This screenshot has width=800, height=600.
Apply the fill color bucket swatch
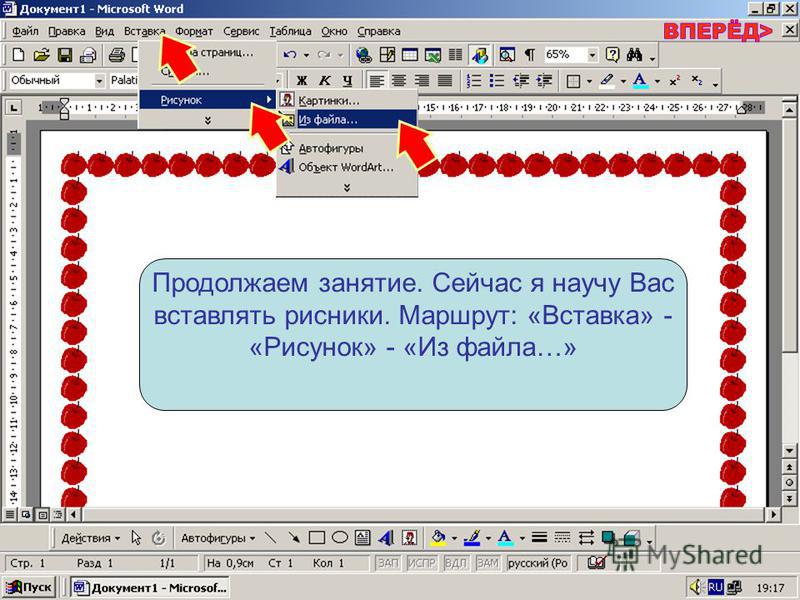[x=438, y=538]
